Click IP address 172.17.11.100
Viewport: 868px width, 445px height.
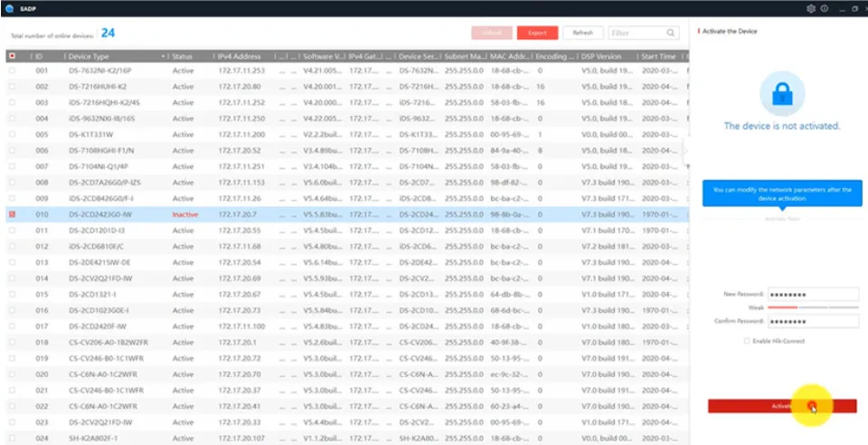(241, 327)
